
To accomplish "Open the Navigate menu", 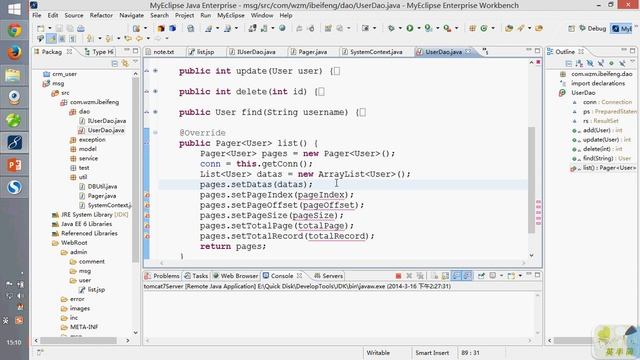I will (x=131, y=15).
